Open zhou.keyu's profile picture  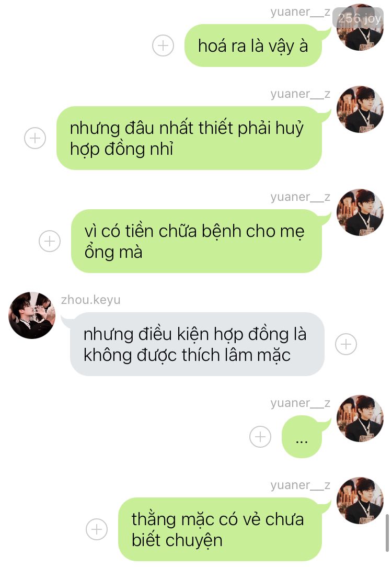pyautogui.click(x=32, y=315)
